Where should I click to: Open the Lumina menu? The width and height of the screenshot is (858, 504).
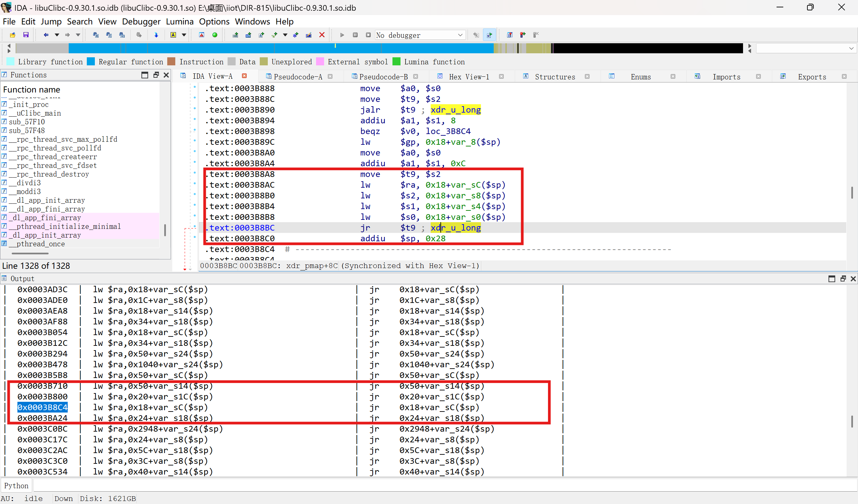point(179,21)
